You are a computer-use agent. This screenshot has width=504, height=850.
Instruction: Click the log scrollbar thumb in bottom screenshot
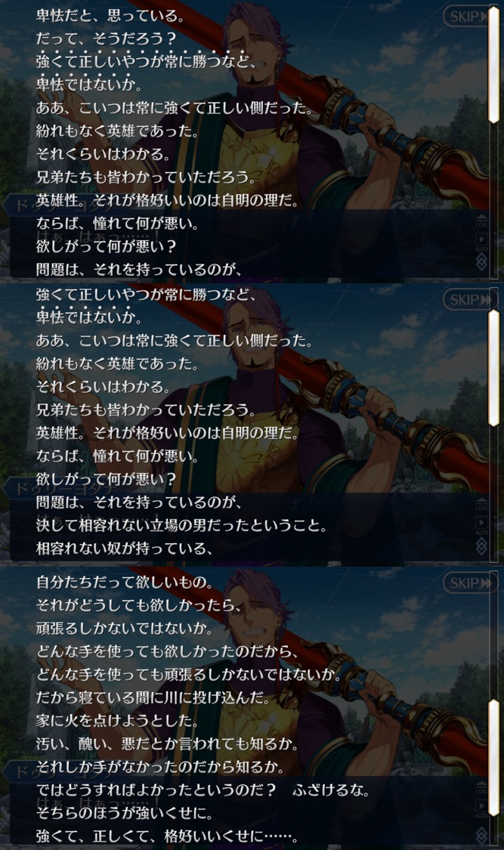click(x=493, y=757)
